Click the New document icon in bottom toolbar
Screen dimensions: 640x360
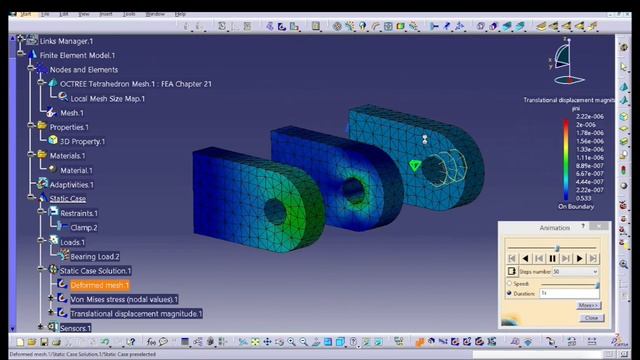20,342
